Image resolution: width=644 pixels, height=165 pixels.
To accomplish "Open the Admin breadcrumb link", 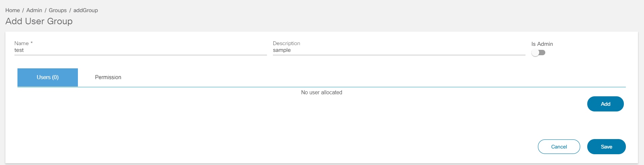I will [x=34, y=10].
